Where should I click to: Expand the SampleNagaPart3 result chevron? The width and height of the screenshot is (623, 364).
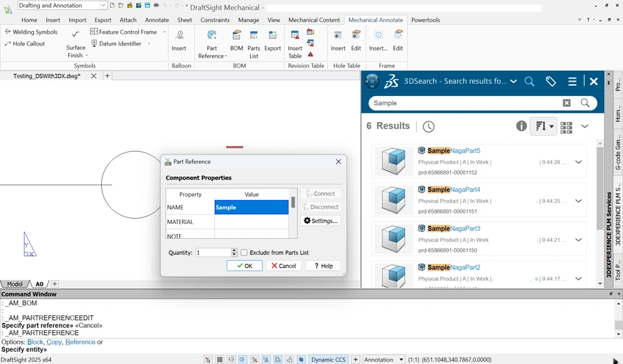(x=578, y=240)
